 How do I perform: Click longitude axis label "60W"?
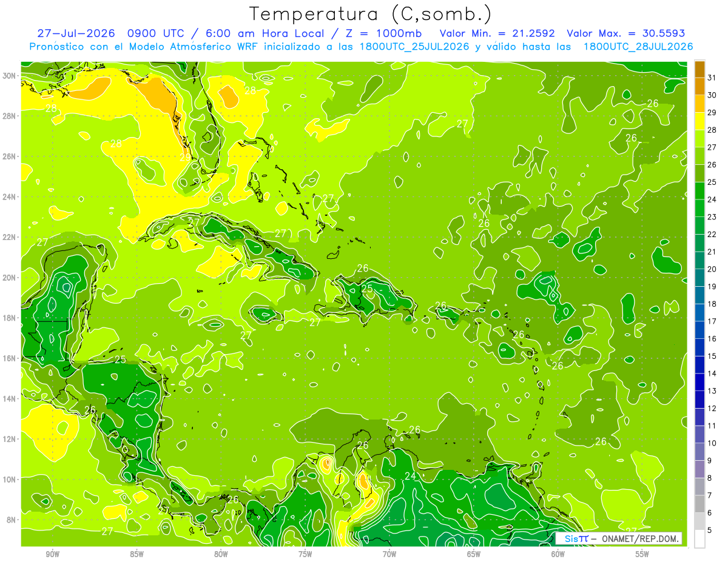(x=558, y=554)
